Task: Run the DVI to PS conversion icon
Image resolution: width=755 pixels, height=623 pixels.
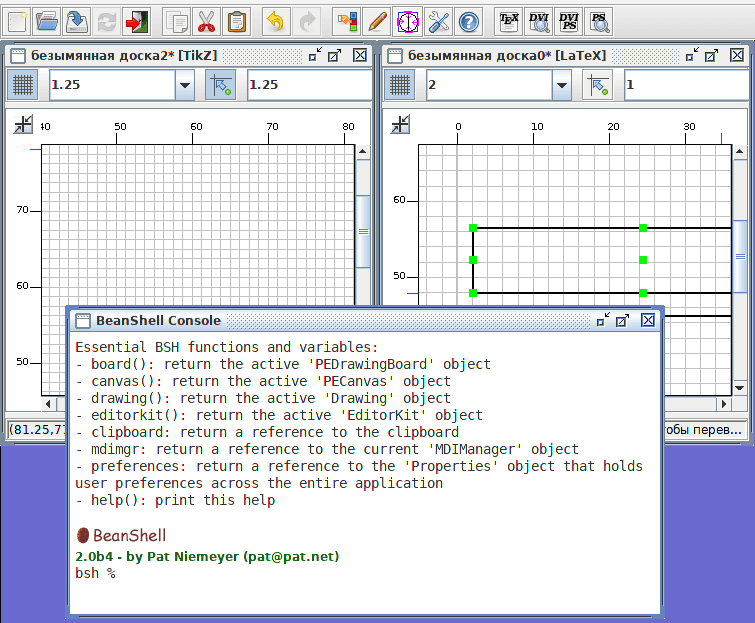Action: click(569, 22)
